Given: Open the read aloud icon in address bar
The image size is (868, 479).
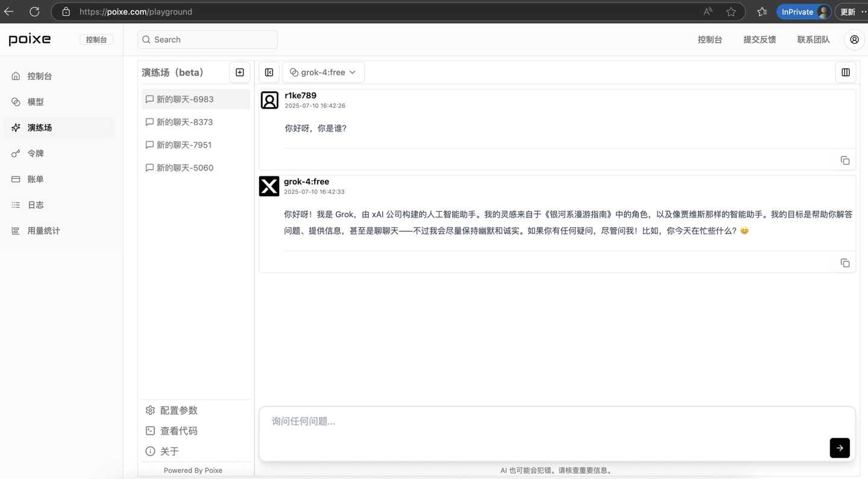Looking at the screenshot, I should [x=708, y=11].
